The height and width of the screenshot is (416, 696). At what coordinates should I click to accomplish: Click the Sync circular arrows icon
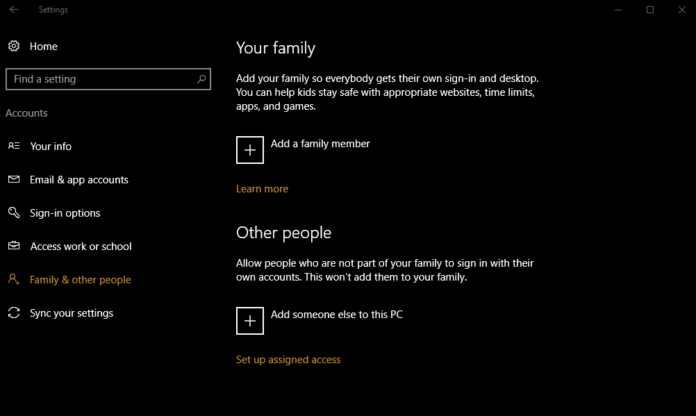[14, 313]
